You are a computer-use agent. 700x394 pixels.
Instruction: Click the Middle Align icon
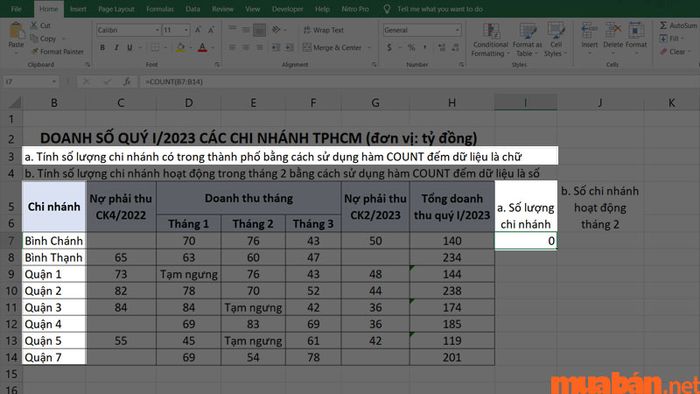pos(246,29)
